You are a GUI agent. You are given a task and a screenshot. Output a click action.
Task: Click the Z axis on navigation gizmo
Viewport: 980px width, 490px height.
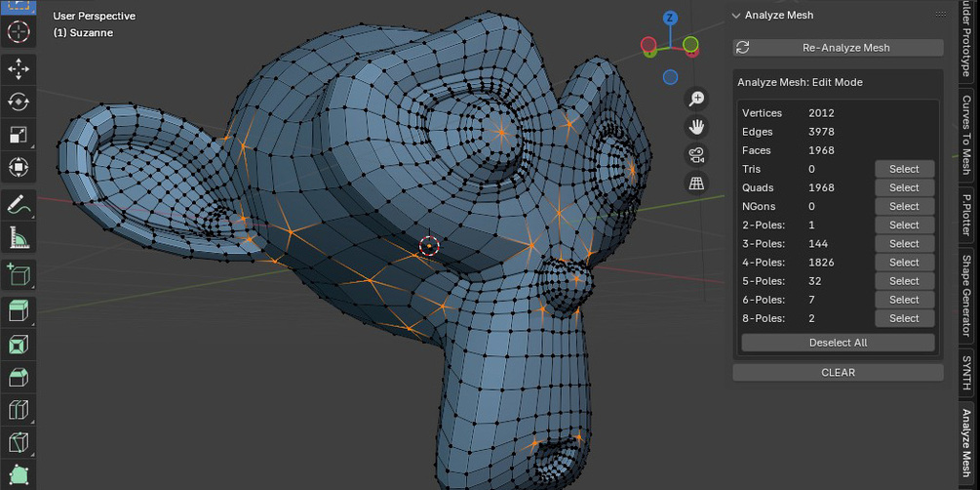[669, 18]
